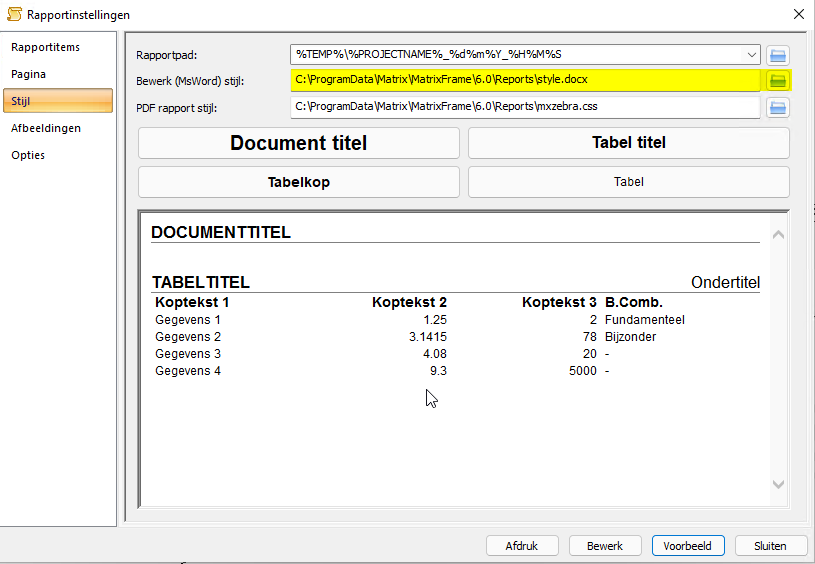Click the PDF rapport stijl label
This screenshot has width=815, height=564.
[177, 108]
